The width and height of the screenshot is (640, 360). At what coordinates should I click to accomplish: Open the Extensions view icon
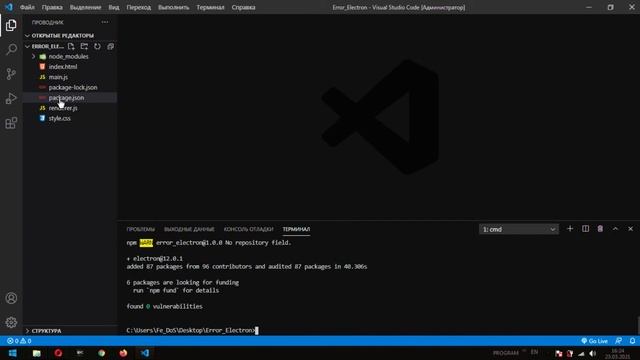coord(11,123)
